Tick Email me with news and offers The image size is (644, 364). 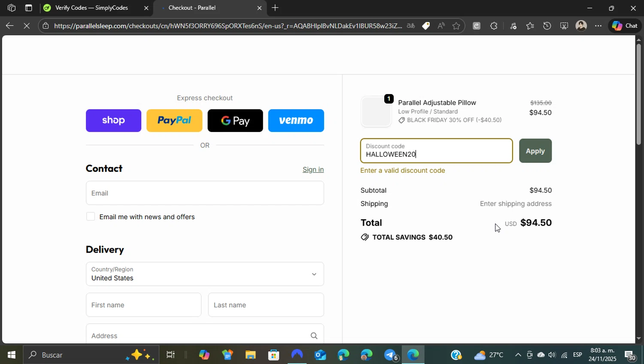tap(91, 217)
